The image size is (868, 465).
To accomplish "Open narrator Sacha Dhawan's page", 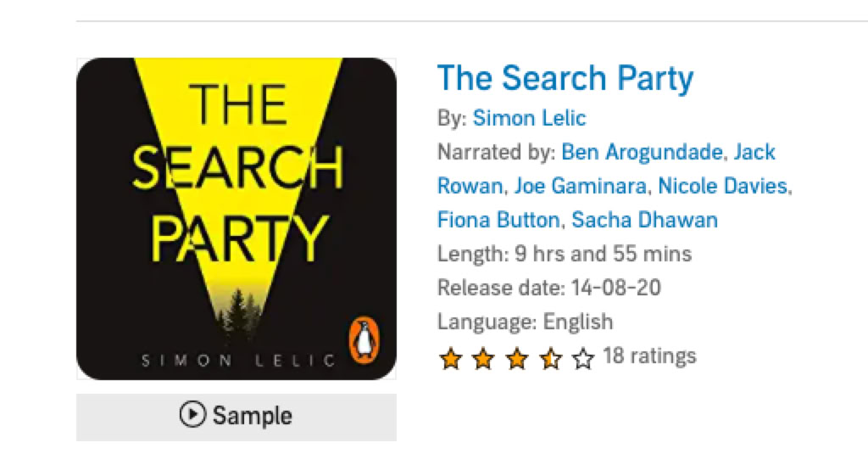I will pos(644,220).
